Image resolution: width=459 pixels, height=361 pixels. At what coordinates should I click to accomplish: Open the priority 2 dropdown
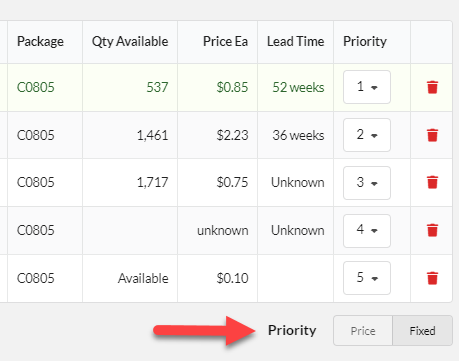[x=367, y=135]
